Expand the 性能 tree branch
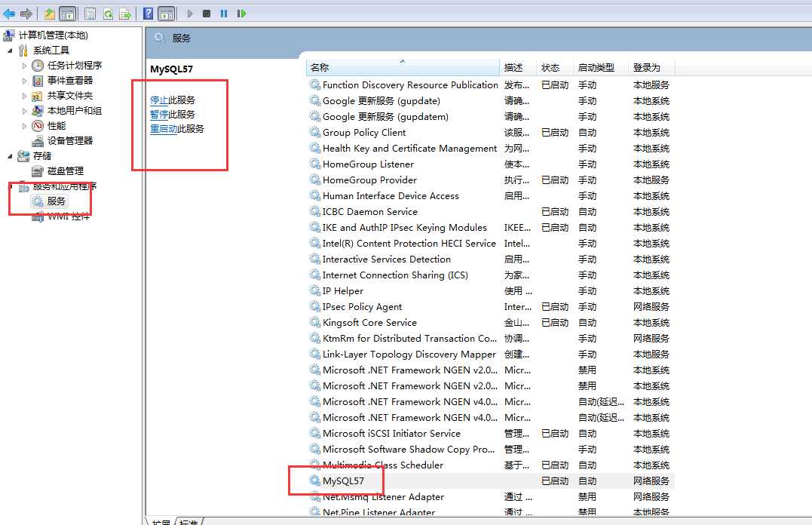812x525 pixels. [24, 126]
